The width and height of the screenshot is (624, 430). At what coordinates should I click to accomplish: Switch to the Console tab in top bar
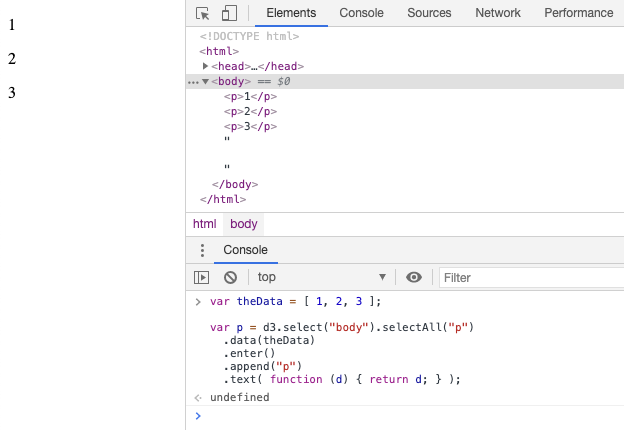[x=361, y=13]
